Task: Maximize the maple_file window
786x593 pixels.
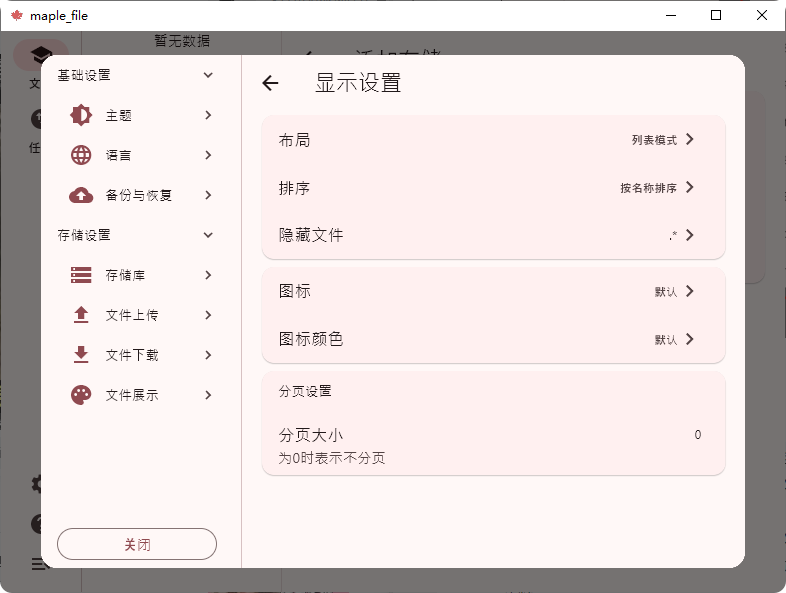Action: pos(716,15)
